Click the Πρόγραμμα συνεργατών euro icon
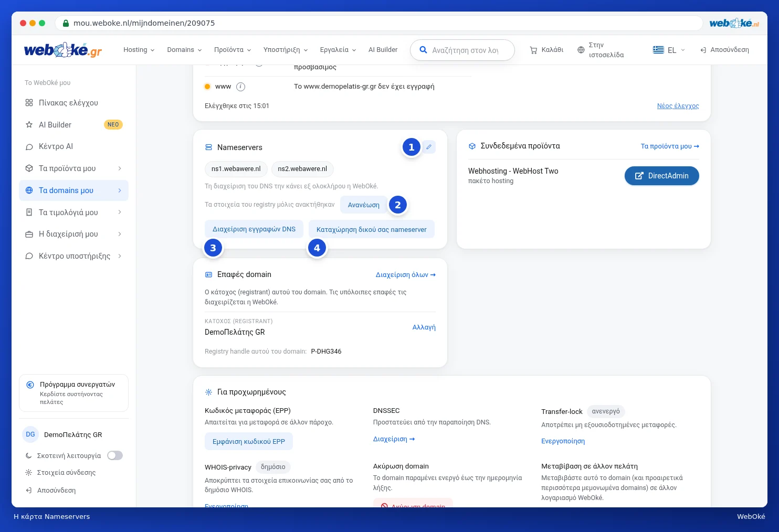Screen dimensions: 779x532 point(30,385)
